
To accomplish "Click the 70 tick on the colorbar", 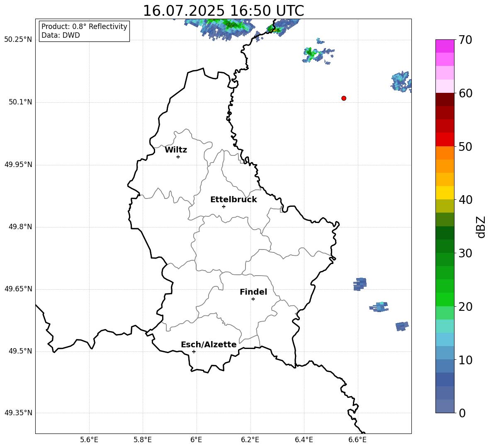I will 465,40.
